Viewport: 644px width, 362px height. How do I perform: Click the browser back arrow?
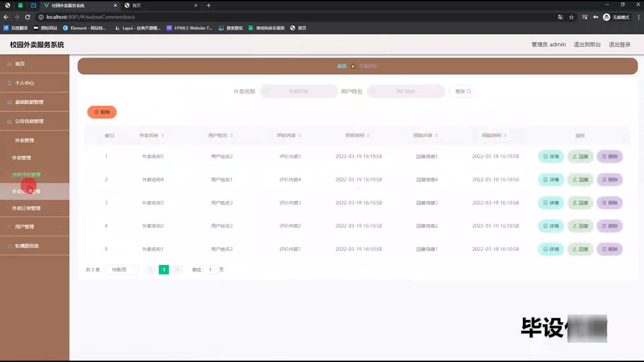click(6, 17)
